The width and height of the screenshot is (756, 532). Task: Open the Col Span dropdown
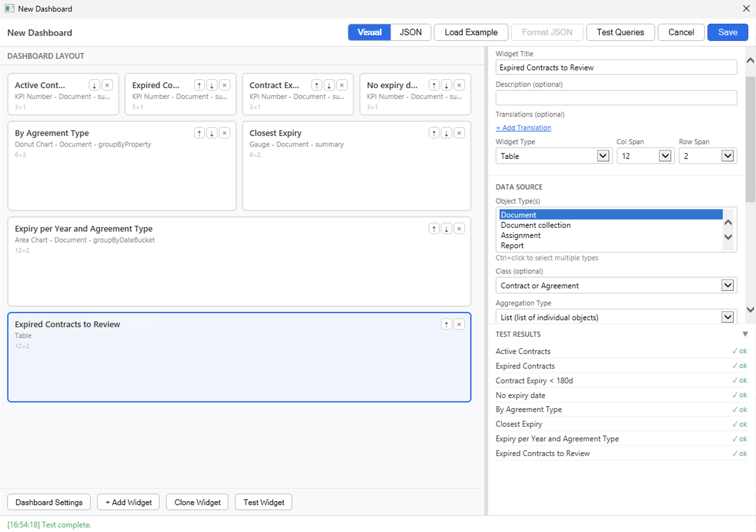tap(646, 156)
